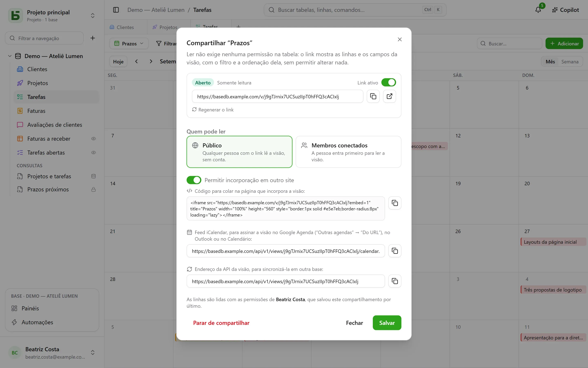
Task: Click the lock icon on Prazos próximos
Action: [x=93, y=189]
